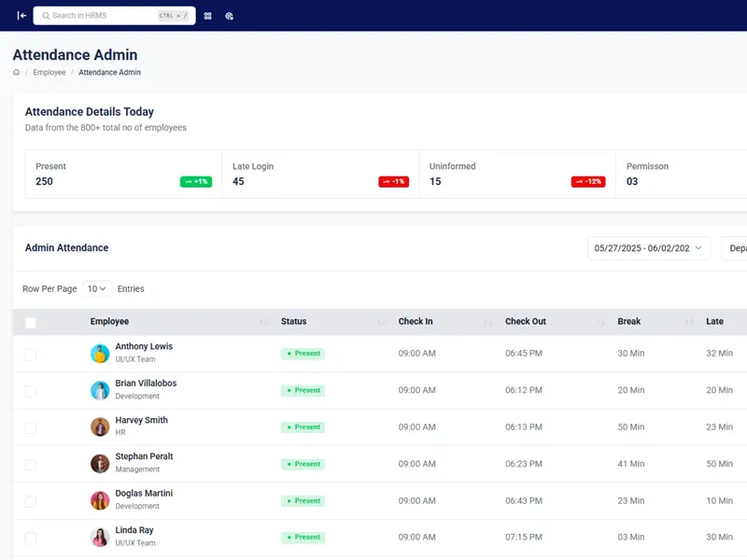Select the Stephan Peralt row checkbox

(x=31, y=465)
